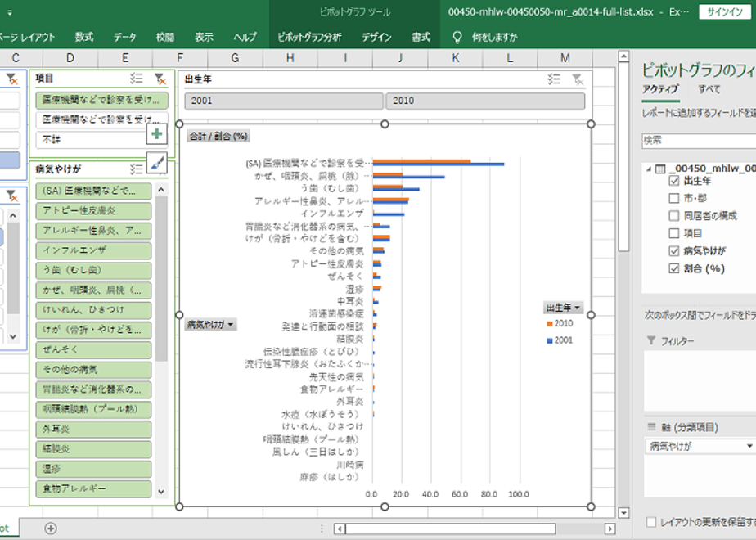The height and width of the screenshot is (540, 756).
Task: Uncheck the 病気やけが field checkbox
Action: pos(674,250)
